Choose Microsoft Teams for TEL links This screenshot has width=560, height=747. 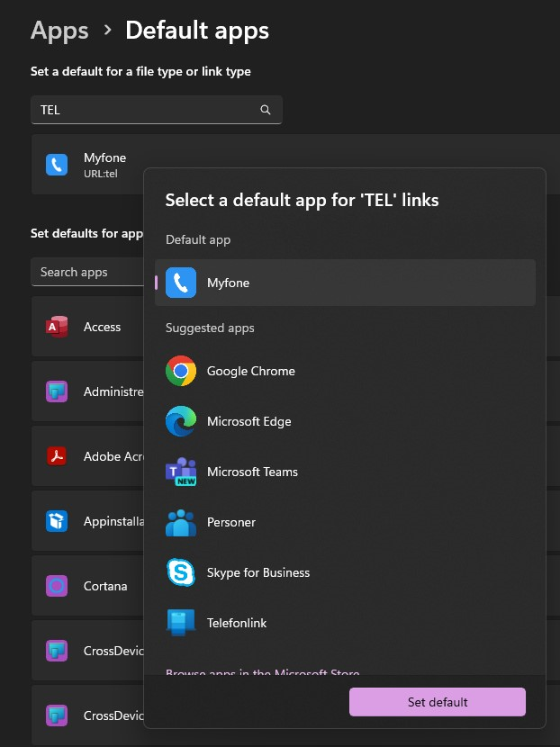345,472
